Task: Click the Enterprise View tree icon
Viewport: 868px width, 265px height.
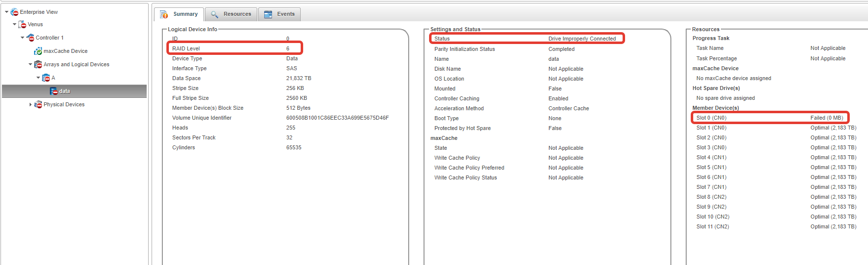Action: [15, 12]
